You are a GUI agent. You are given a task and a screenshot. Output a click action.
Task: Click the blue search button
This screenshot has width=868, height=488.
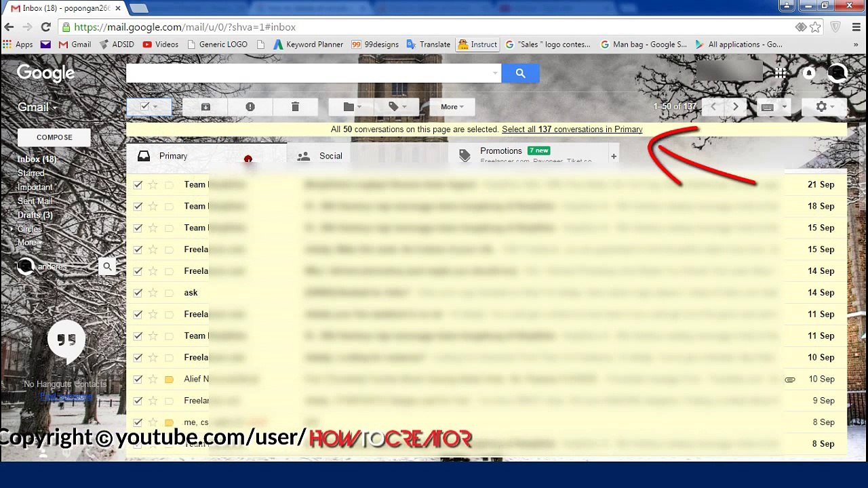pyautogui.click(x=520, y=73)
